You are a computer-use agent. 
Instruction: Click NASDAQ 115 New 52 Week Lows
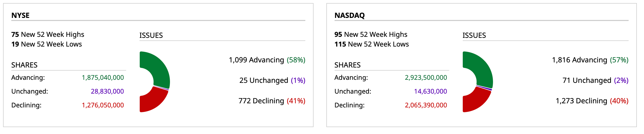(371, 44)
